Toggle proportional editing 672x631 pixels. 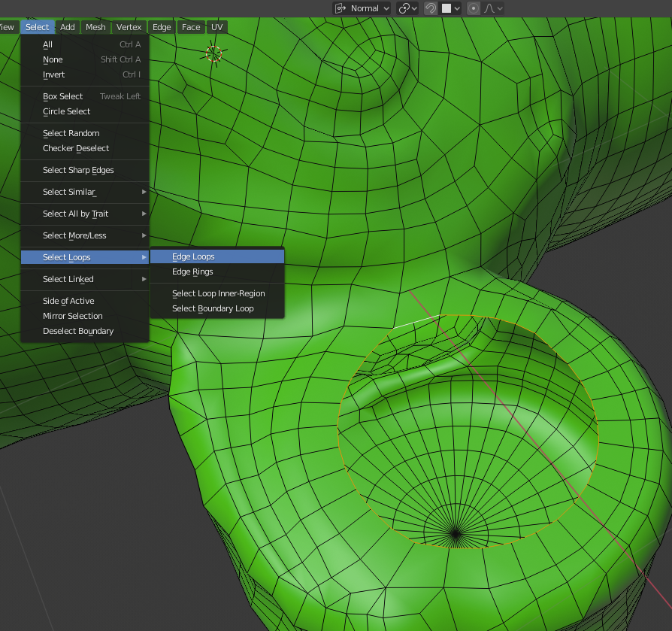pos(473,8)
